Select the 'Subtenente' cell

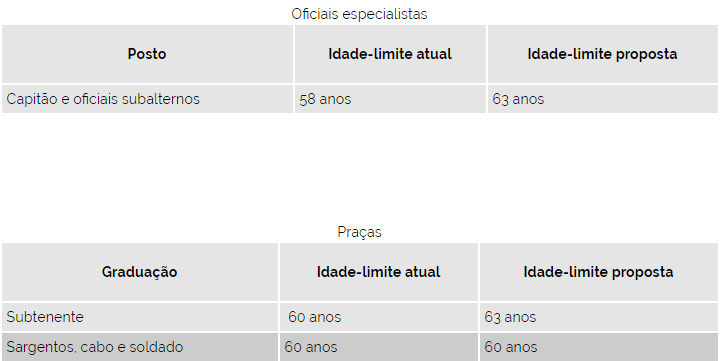tap(139, 317)
